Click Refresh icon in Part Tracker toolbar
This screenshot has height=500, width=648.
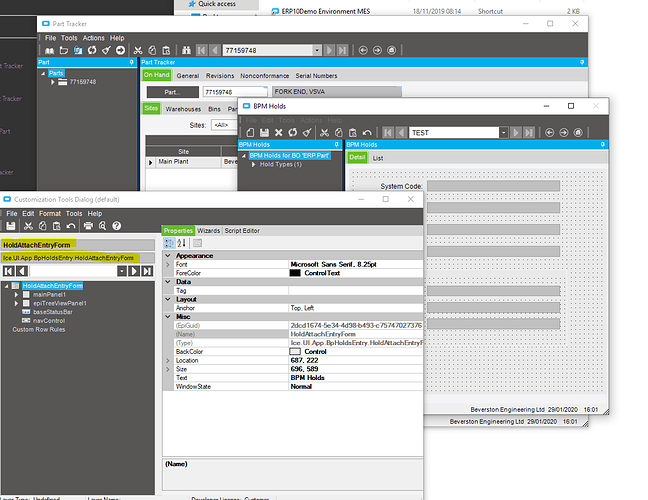click(x=92, y=50)
